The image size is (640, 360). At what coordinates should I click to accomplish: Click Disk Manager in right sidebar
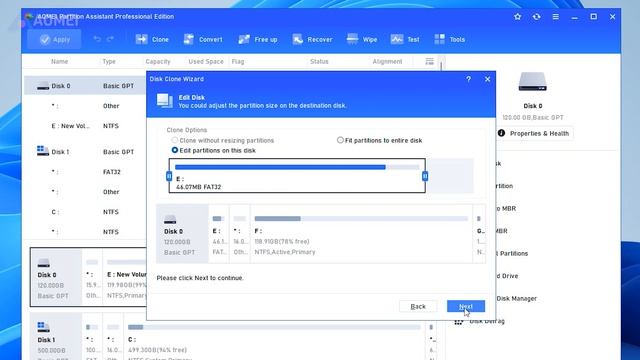(516, 299)
